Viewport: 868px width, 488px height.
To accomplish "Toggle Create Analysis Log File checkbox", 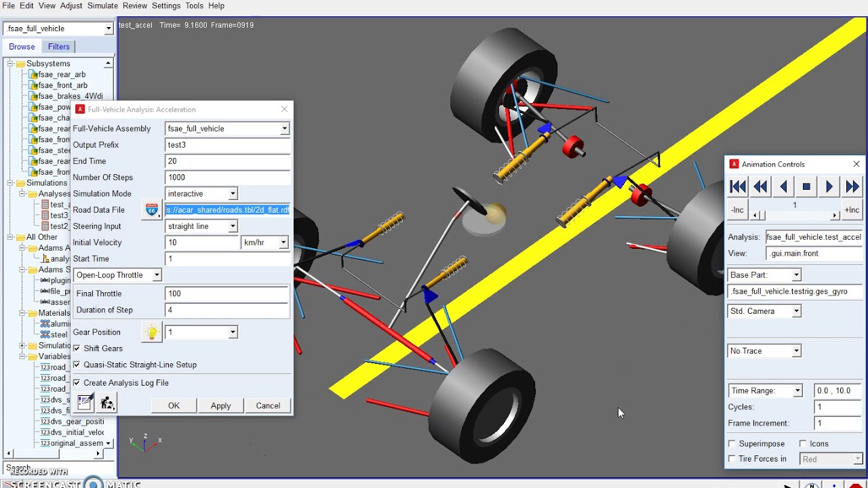I will click(77, 383).
